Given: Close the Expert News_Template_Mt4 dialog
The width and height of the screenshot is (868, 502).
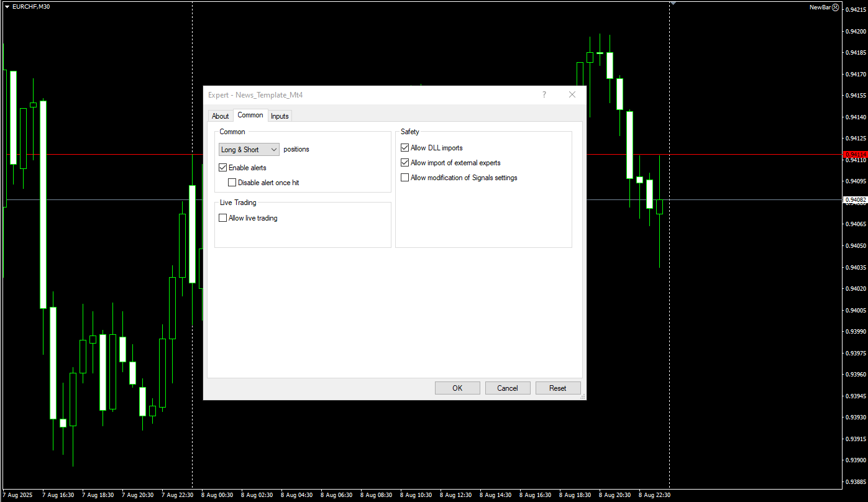Looking at the screenshot, I should click(572, 94).
